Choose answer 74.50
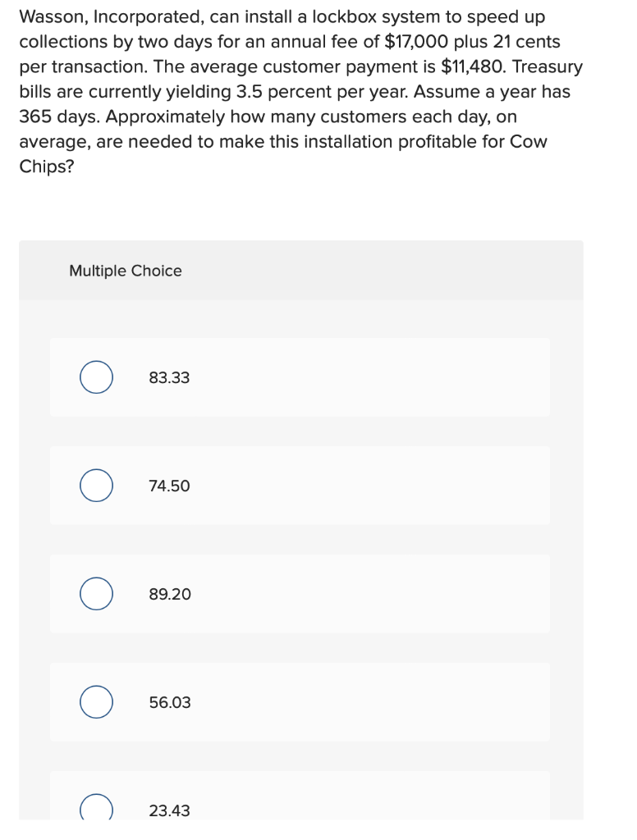 168,486
